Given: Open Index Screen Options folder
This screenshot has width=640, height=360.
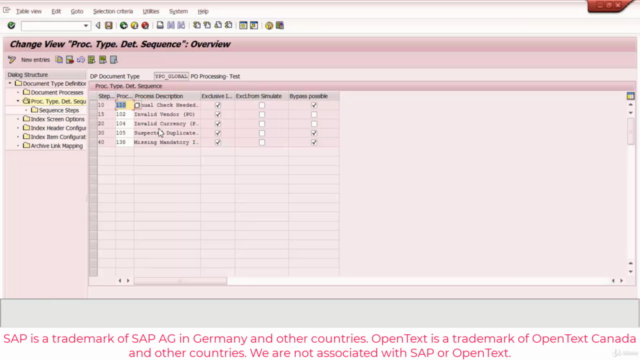Looking at the screenshot, I should [x=53, y=119].
